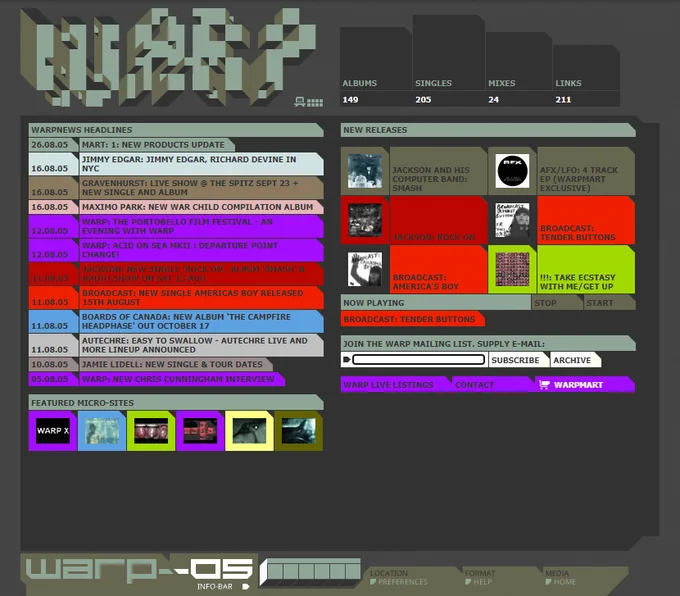Screen dimensions: 680x596
Task: Click the !!! Take Ecstasy With Me cover thumbnail
Action: point(512,269)
